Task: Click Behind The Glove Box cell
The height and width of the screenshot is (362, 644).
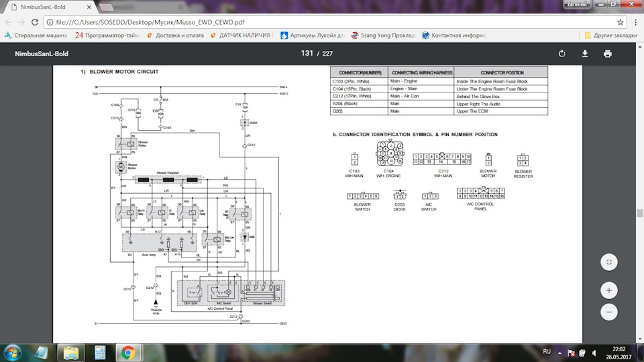Action: 500,97
